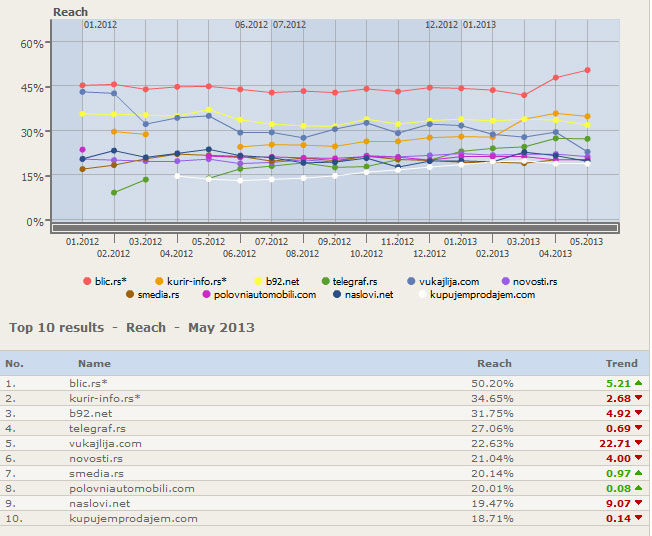Sort table by the Name column header
The height and width of the screenshot is (536, 652).
(x=94, y=364)
